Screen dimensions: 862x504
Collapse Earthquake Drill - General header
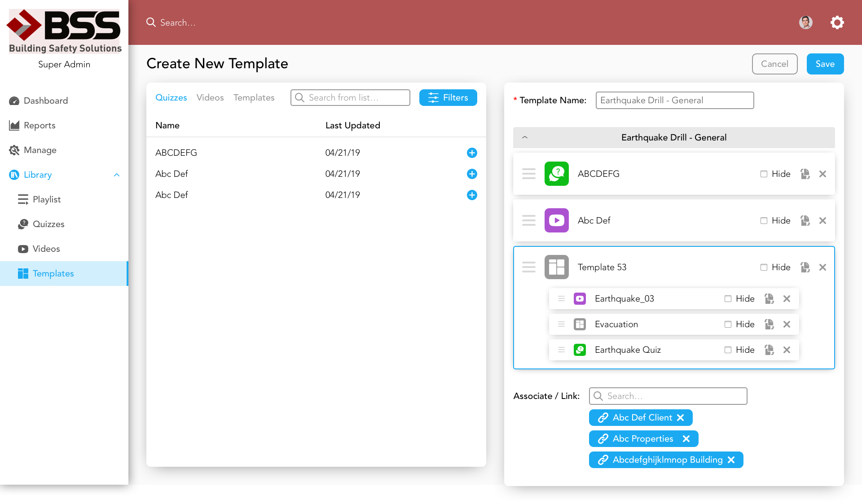coord(525,137)
